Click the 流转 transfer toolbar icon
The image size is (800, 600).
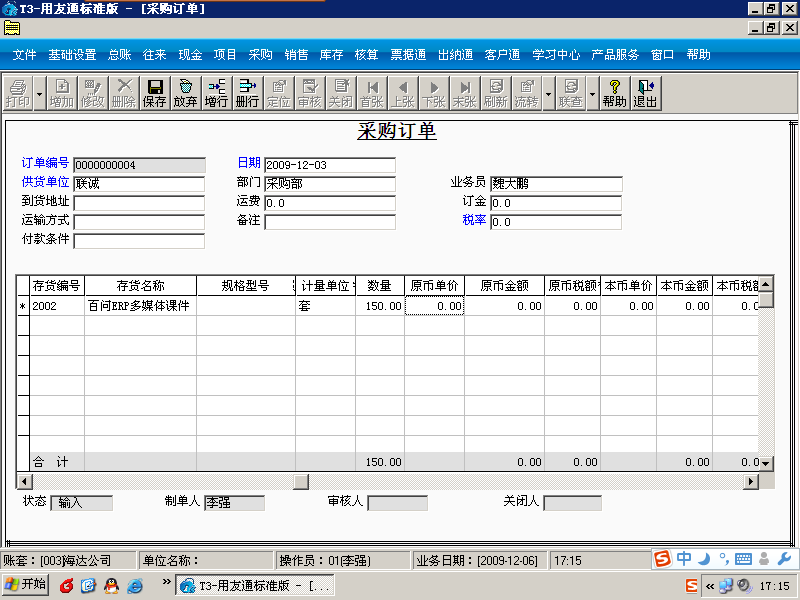tap(527, 93)
